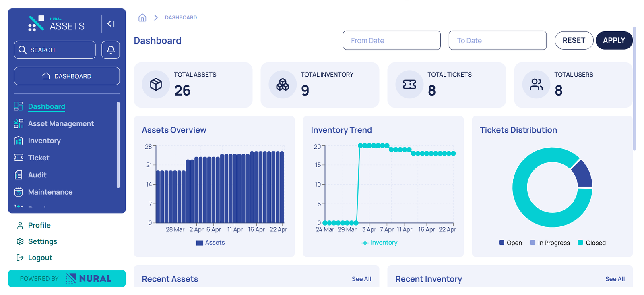The width and height of the screenshot is (644, 295).
Task: Click the Maintenance sidebar icon
Action: pos(19,192)
